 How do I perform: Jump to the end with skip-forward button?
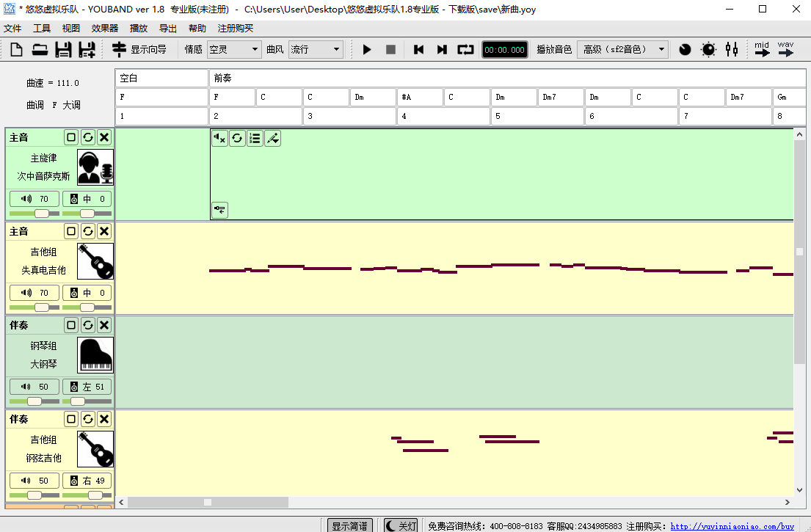pyautogui.click(x=442, y=50)
